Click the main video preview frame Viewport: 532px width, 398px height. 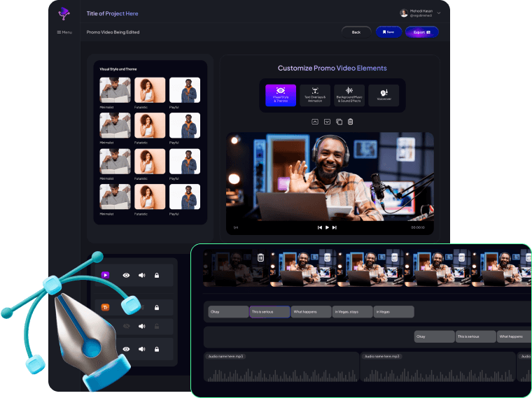coord(330,176)
